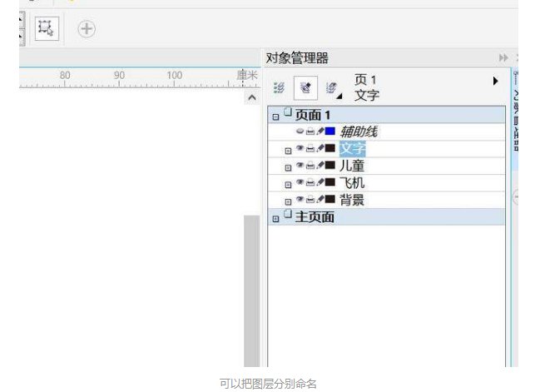Select the 飞机 layer name
The width and height of the screenshot is (535, 392).
352,183
